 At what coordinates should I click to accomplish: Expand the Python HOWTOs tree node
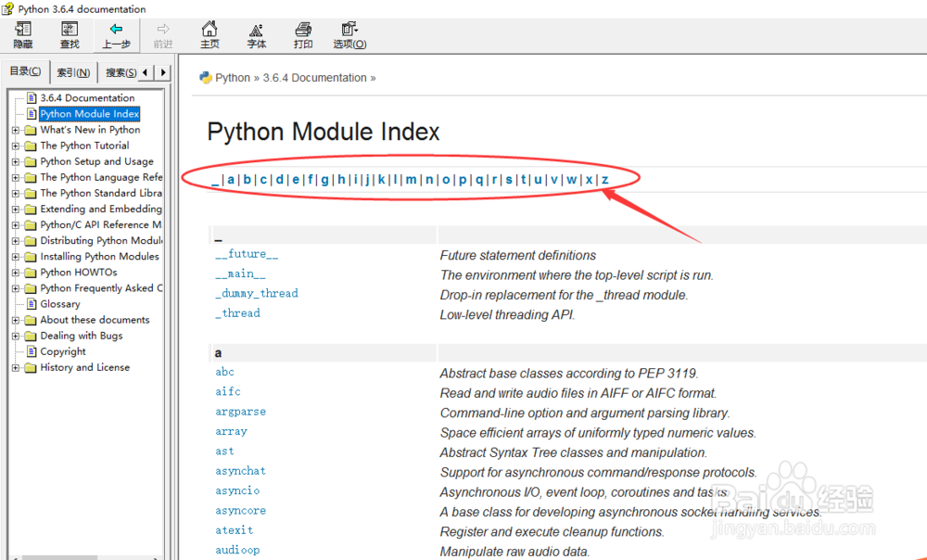point(16,273)
